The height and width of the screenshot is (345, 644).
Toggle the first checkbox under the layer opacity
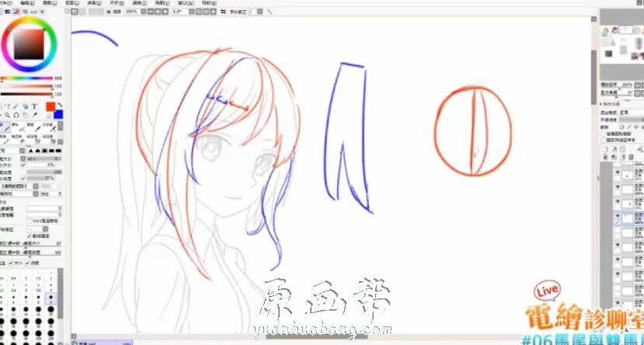coord(604,133)
